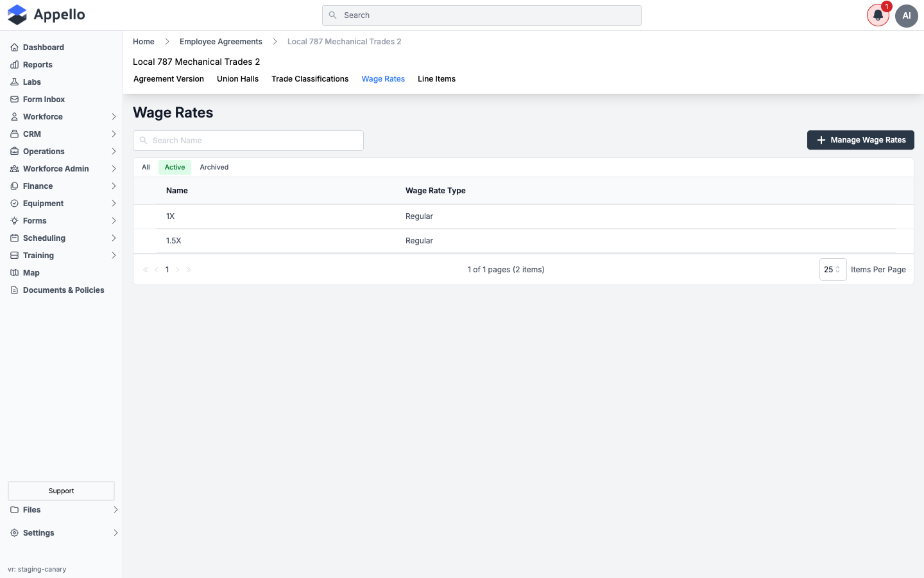Screen dimensions: 924x578
Task: Click the Wage Rate Type column header
Action: tap(436, 191)
